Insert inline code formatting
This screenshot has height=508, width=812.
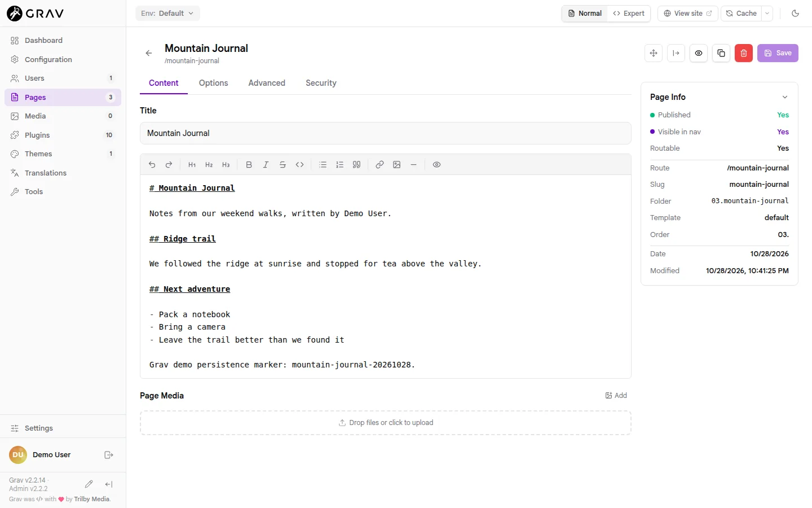tap(299, 165)
